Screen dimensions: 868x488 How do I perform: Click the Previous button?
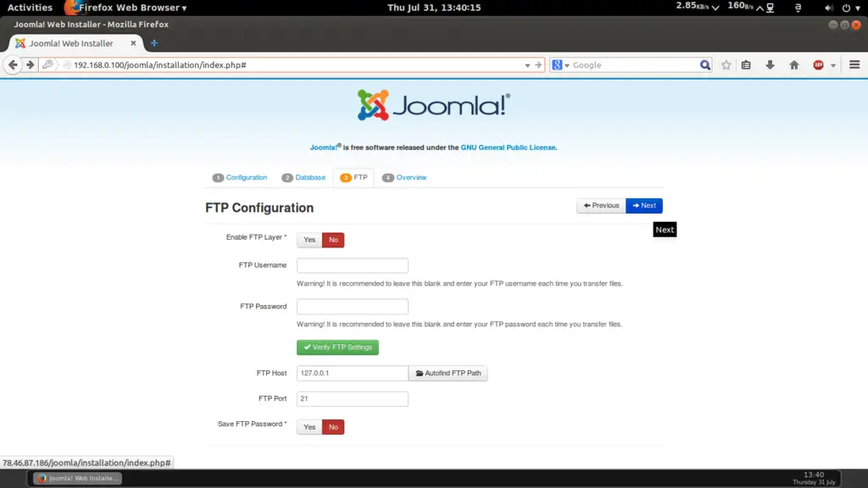[x=601, y=206]
